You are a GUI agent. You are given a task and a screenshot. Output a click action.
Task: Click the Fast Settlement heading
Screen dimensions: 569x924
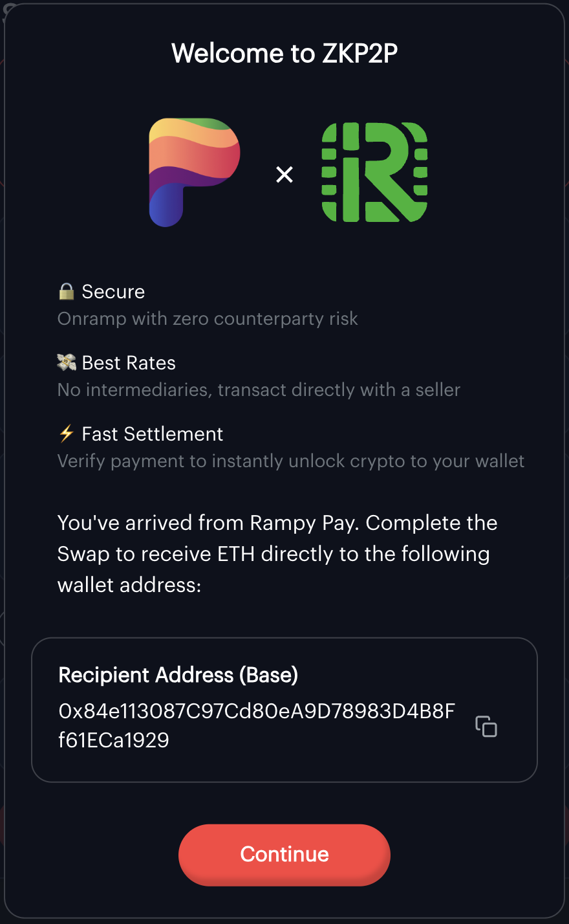click(x=151, y=434)
